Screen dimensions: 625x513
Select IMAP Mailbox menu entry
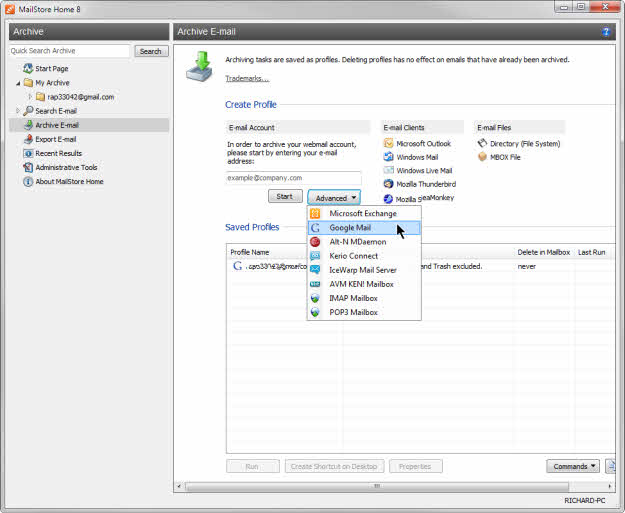click(x=364, y=298)
